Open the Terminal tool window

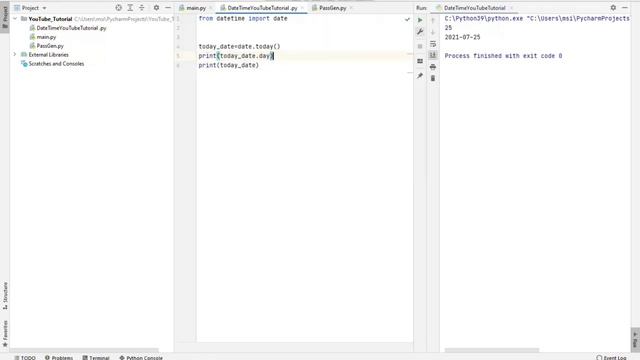click(x=96, y=357)
